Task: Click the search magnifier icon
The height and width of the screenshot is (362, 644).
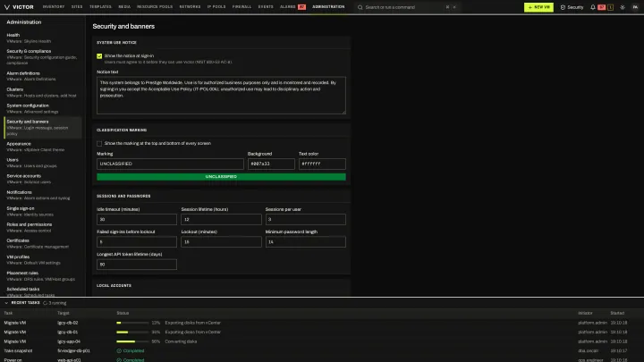Action: (360, 7)
